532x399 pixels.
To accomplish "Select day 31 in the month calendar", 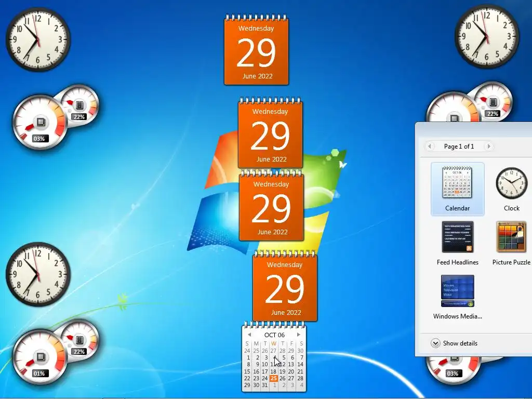I will 264,385.
